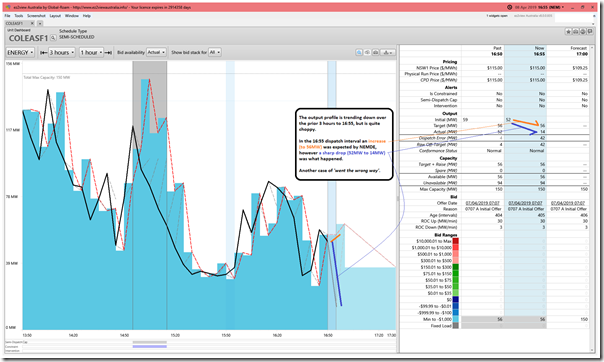Open the File menu
Screen dimensions: 604x362
pyautogui.click(x=7, y=16)
